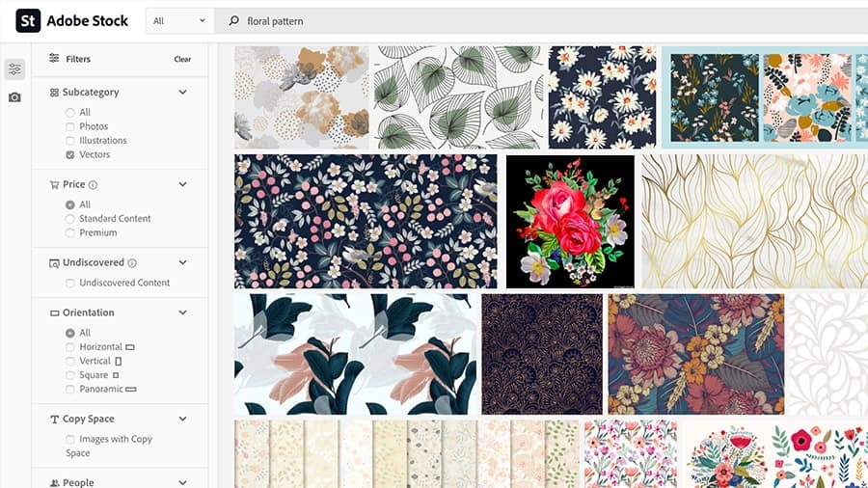Viewport: 868px width, 488px height.
Task: Open the red rose bouquet thumbnail
Action: pos(570,221)
